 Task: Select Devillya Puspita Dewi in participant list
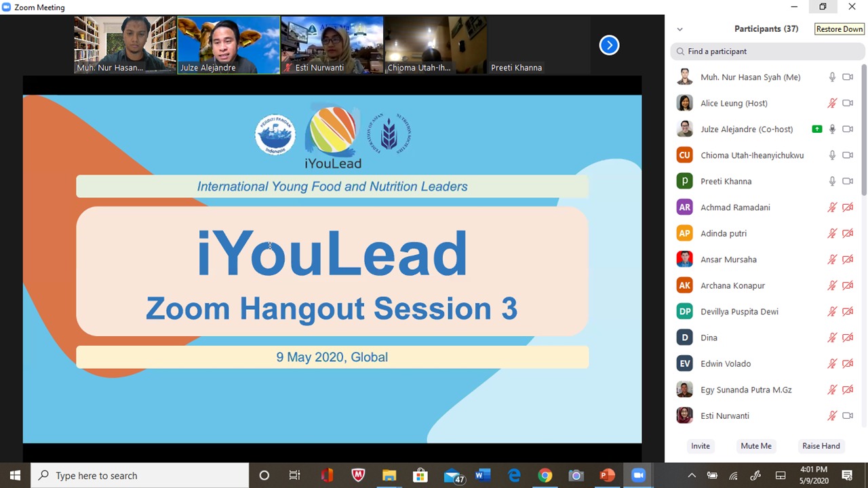tap(739, 312)
